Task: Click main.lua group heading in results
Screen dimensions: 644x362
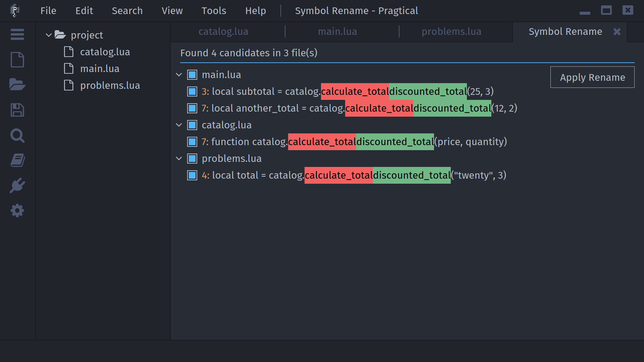Action: pos(221,74)
